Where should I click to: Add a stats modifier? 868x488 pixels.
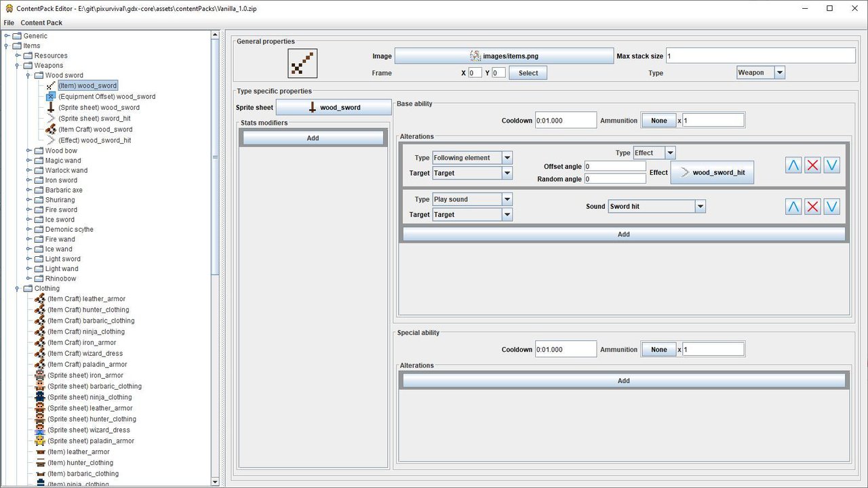[313, 138]
